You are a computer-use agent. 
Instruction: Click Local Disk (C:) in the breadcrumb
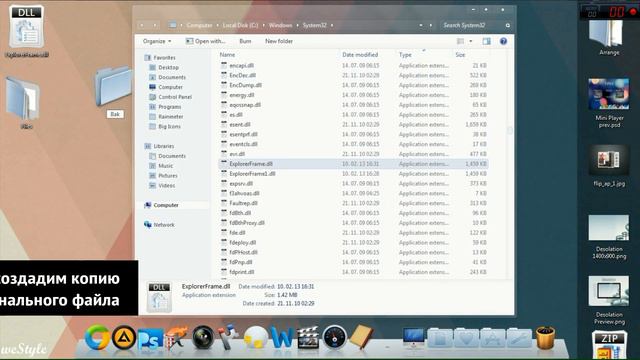point(240,25)
